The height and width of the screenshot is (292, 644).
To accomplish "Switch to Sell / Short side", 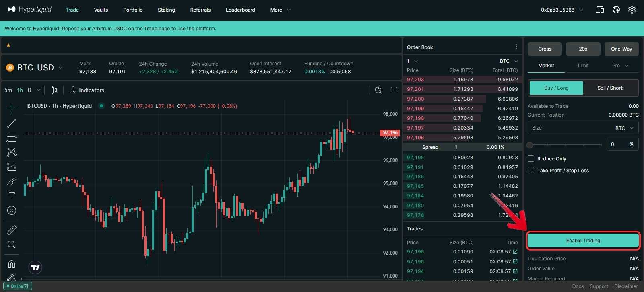I will pos(610,88).
